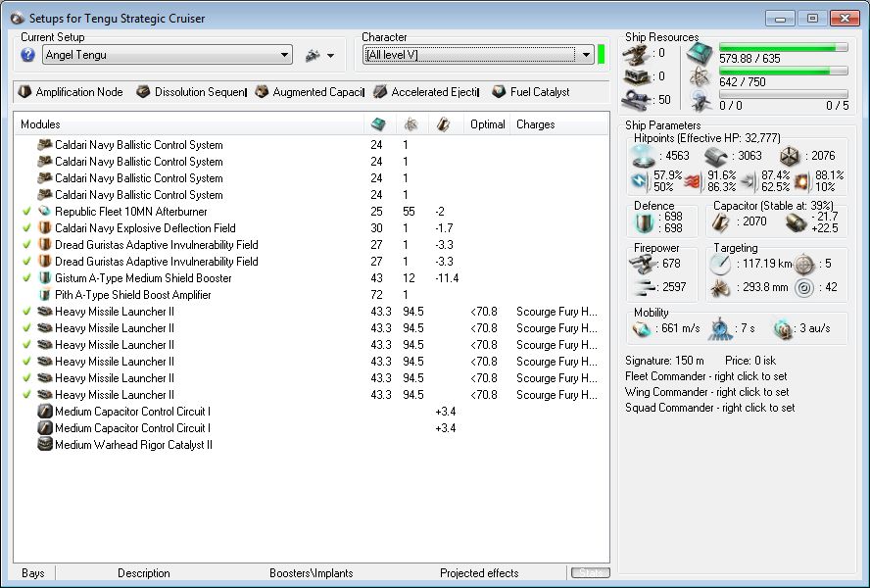870x588 pixels.
Task: Click the CPU resource icon near 579.88 / 635
Action: coord(701,54)
